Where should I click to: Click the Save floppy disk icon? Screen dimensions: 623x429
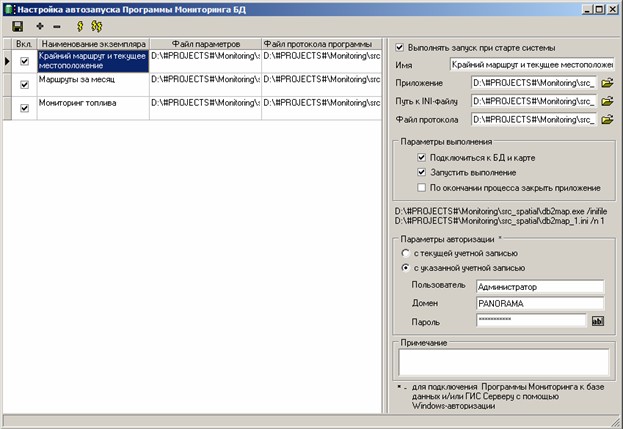point(18,26)
